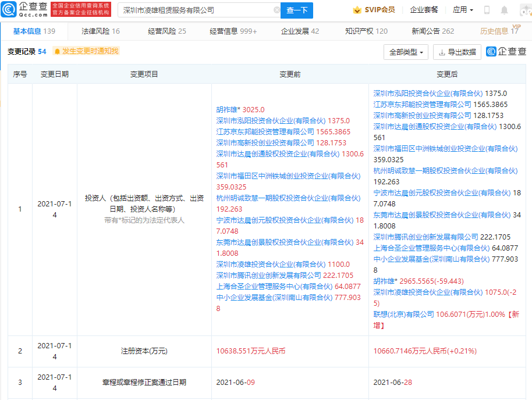Switch to 法律风险 16 tab

pyautogui.click(x=101, y=31)
